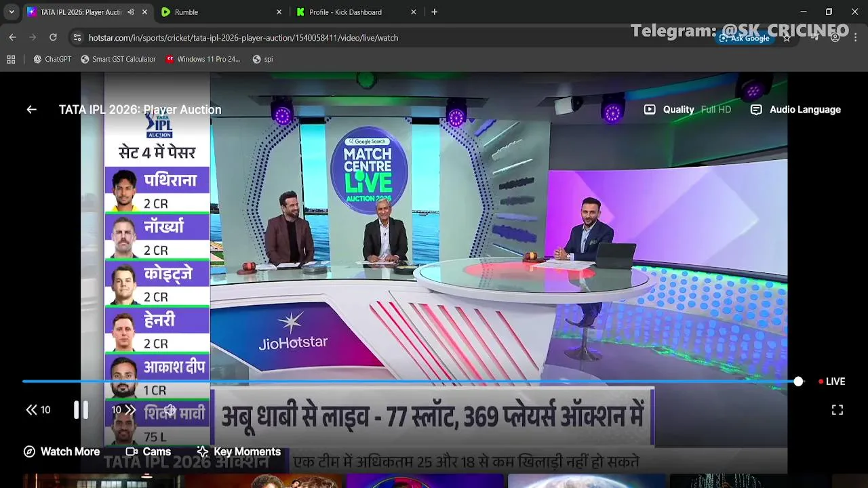The image size is (868, 488).
Task: Skip forward 10 seconds in the stream
Action: tap(123, 410)
